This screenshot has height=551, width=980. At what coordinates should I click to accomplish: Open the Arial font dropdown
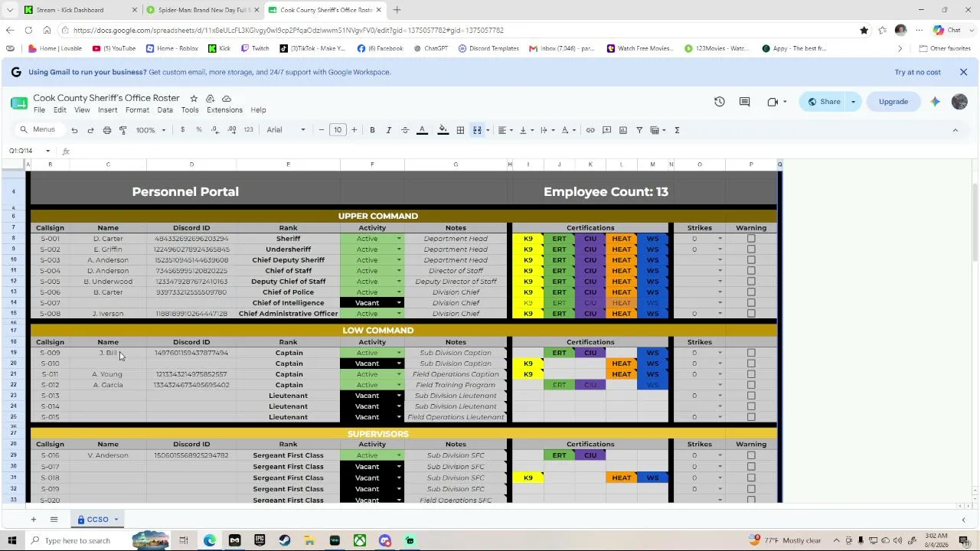tap(286, 130)
